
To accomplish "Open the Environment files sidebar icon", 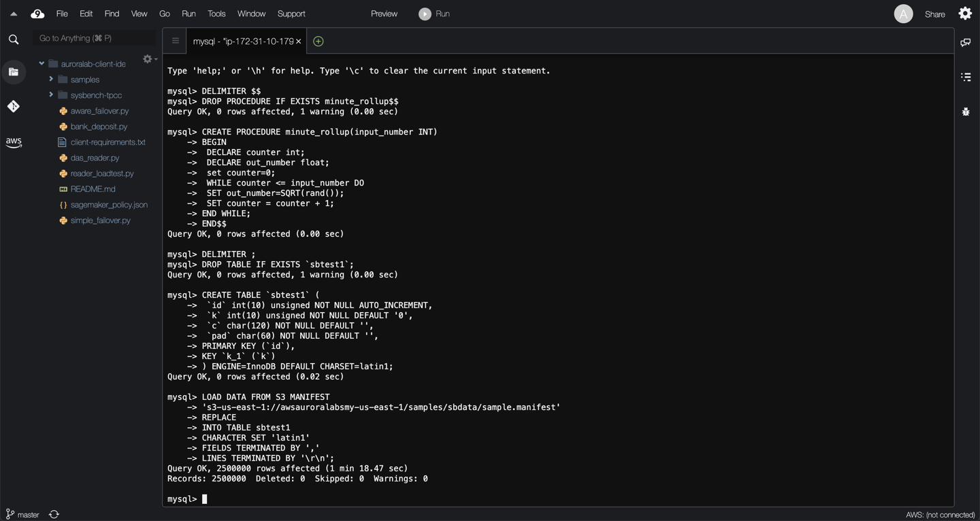I will (14, 72).
